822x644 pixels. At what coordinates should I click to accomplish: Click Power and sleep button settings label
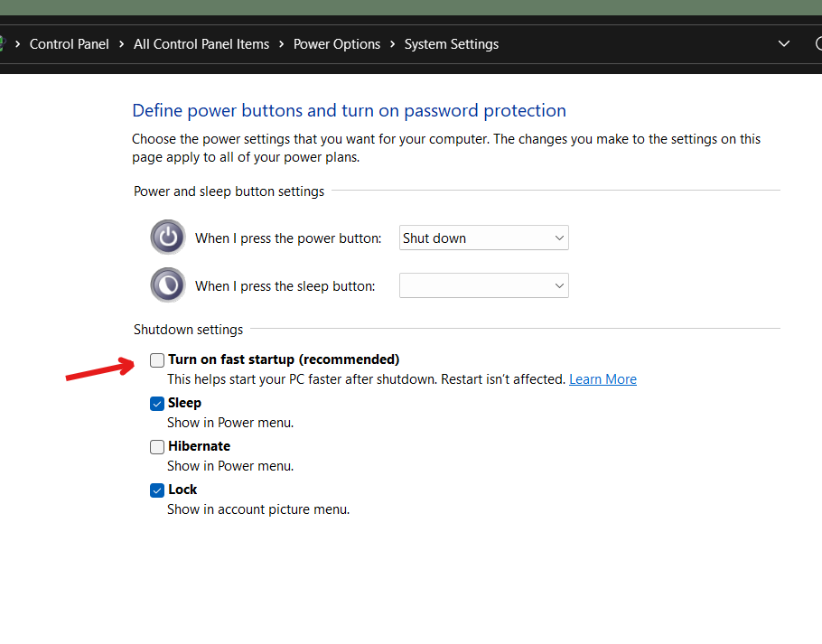click(229, 191)
